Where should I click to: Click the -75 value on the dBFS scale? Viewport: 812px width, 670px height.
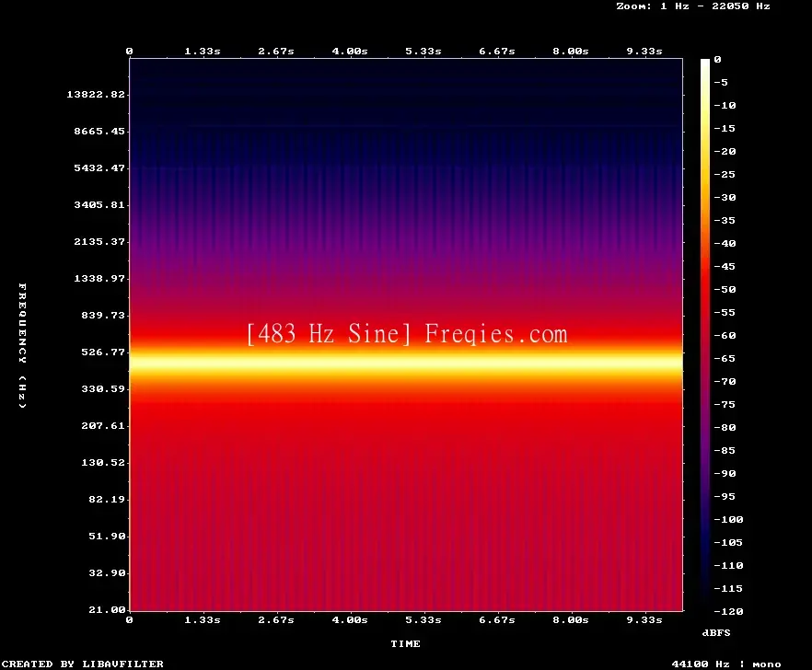tap(725, 404)
